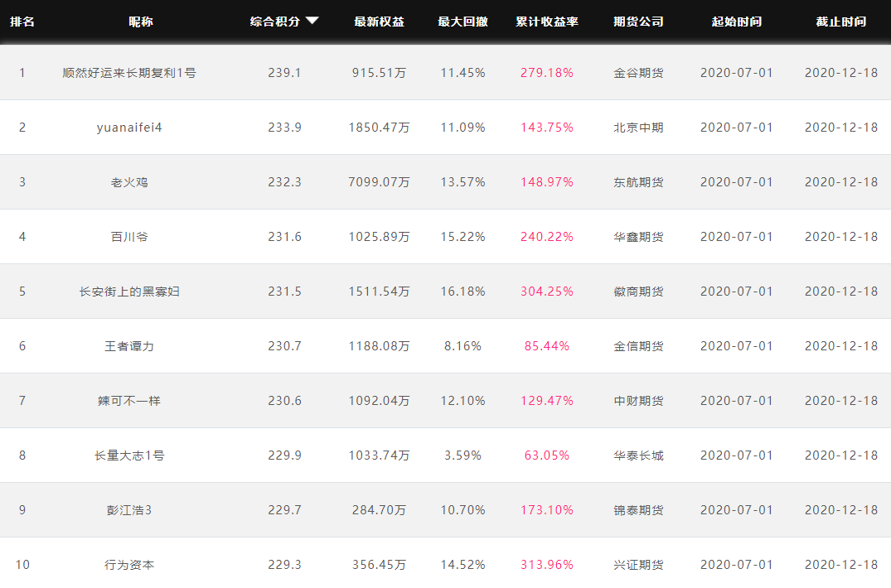Click the 期货公司 column header
This screenshot has height=588, width=891.
639,22
